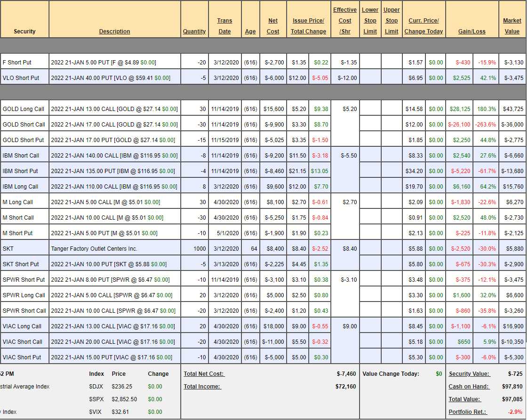Open the Total Net Cost label link
Viewport: 527px width, 420px height.
click(x=204, y=374)
